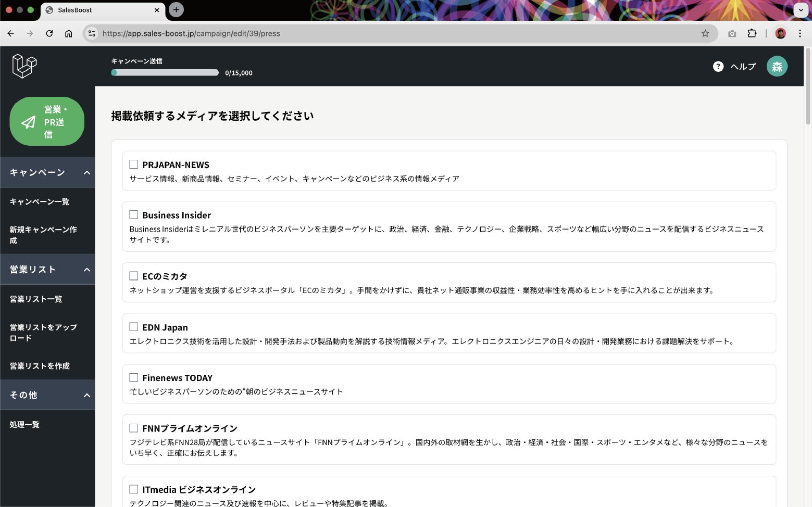Collapse the キャンペーン sidebar section chevron

tap(87, 172)
